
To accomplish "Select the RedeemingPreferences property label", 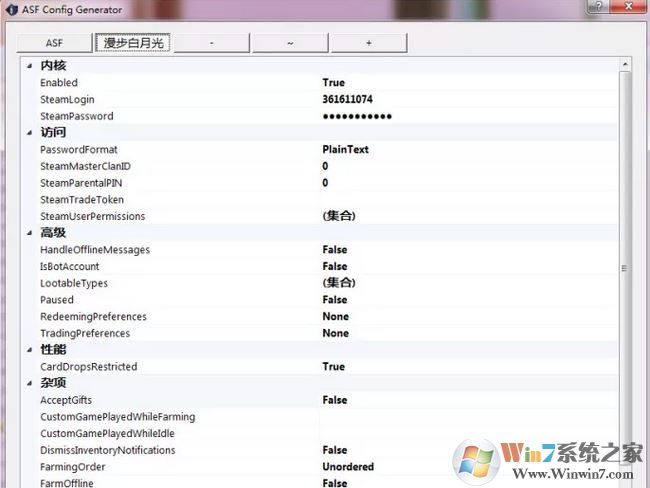I will tap(93, 317).
